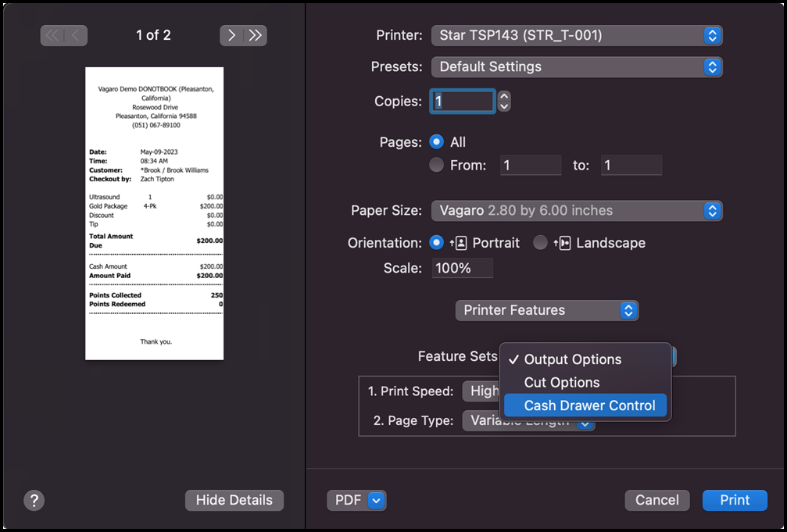Click the 'Feature Sets' label
Image resolution: width=787 pixels, height=532 pixels.
(457, 356)
